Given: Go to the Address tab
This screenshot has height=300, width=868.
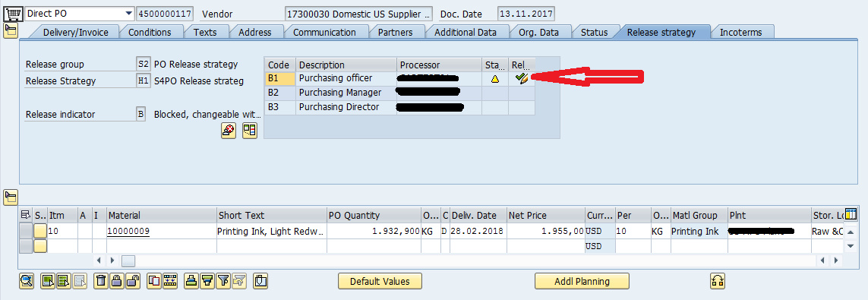Looking at the screenshot, I should [254, 32].
